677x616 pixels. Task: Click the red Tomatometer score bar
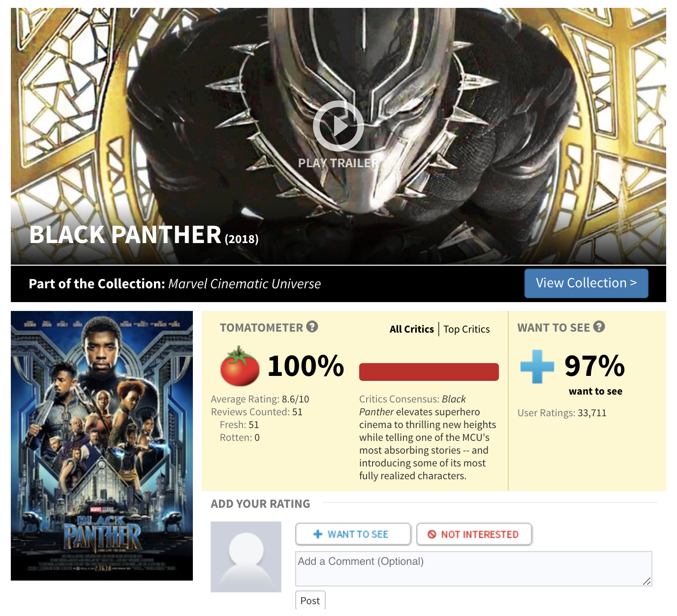pos(429,372)
